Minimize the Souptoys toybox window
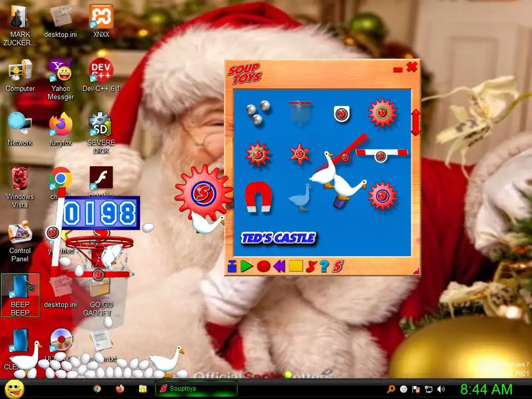532x399 pixels. pos(397,70)
